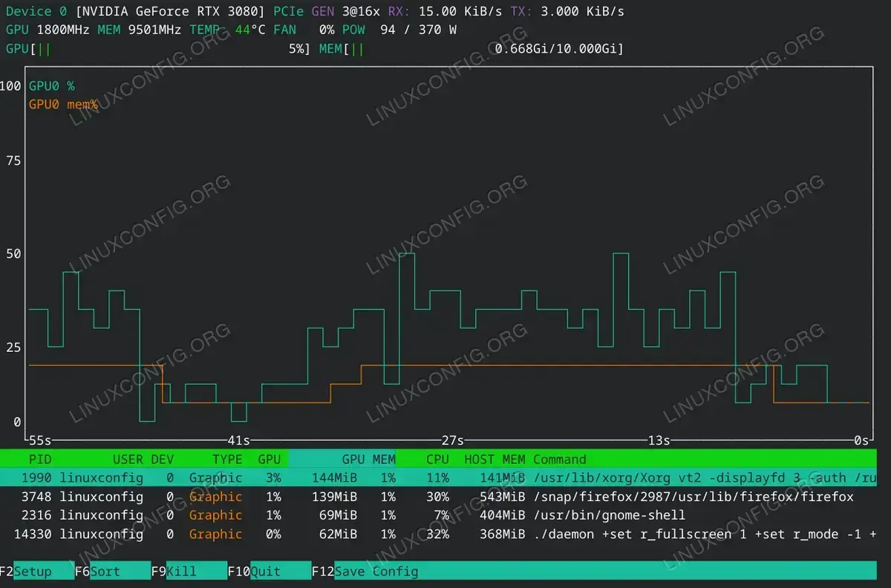
Task: Select the GPU MEM column header
Action: tap(368, 459)
